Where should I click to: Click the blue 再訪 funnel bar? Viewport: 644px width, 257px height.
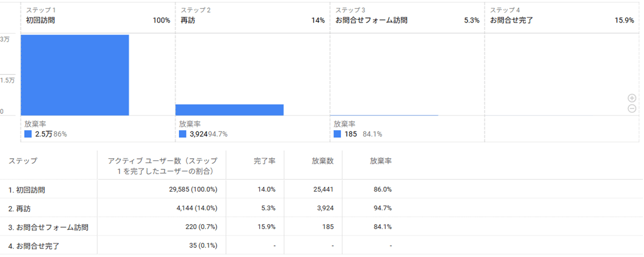tap(229, 109)
